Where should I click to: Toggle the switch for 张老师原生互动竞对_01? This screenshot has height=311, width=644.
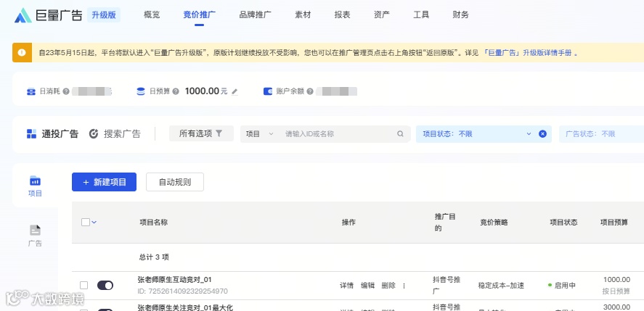click(105, 286)
